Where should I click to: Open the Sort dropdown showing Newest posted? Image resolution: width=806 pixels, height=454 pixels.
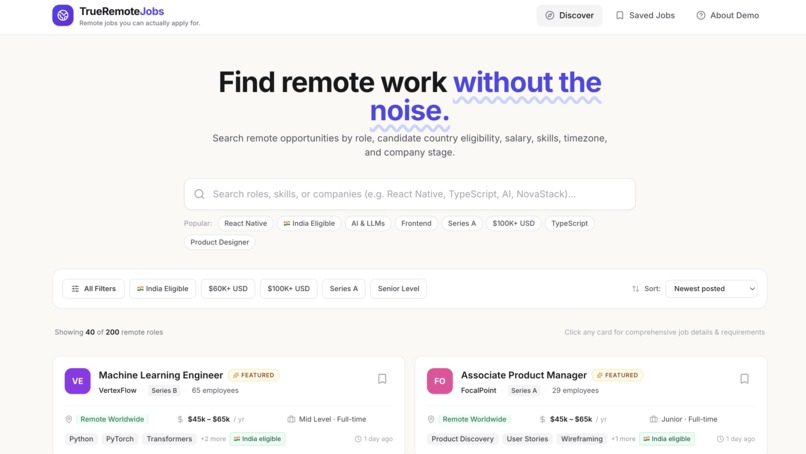(711, 288)
